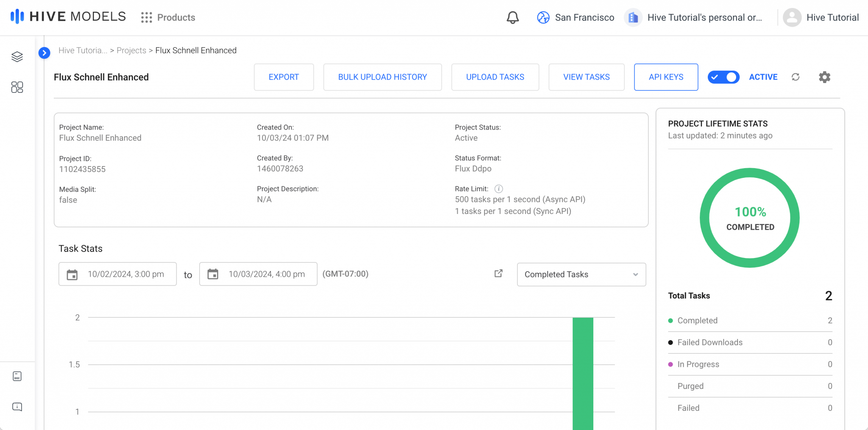Click the Info chat icon at sidebar bottom

click(x=17, y=407)
